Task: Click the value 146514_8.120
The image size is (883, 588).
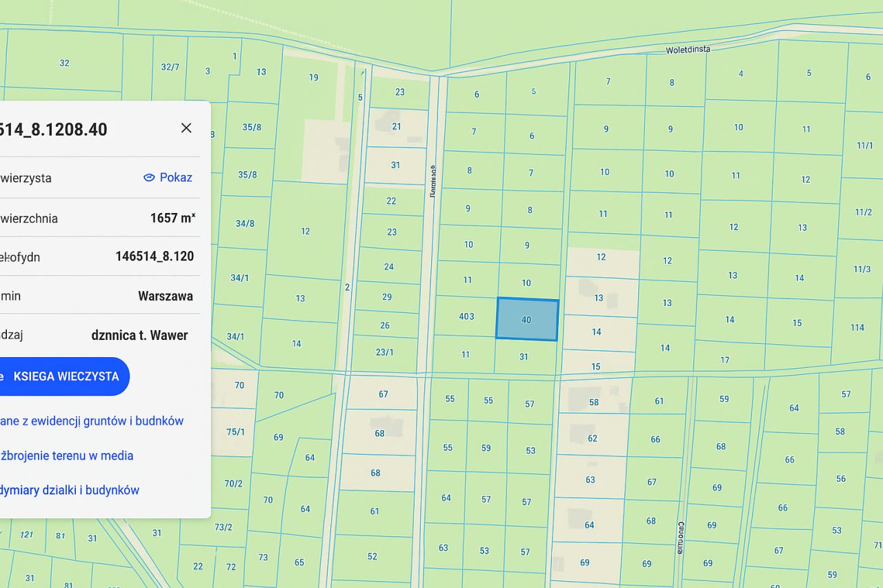Action: (155, 256)
